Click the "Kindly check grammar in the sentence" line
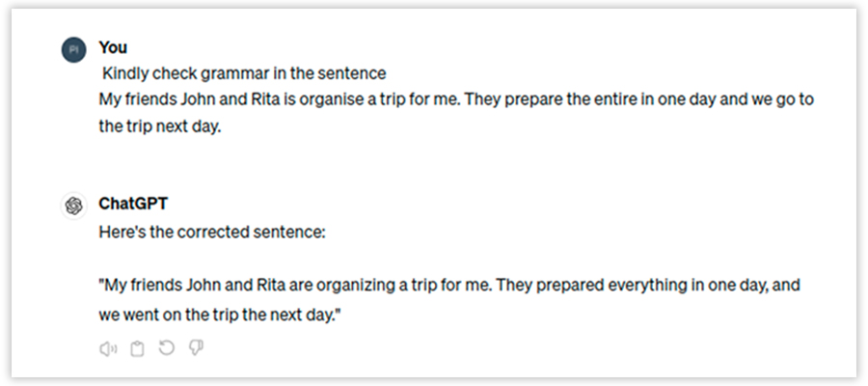 (x=244, y=73)
